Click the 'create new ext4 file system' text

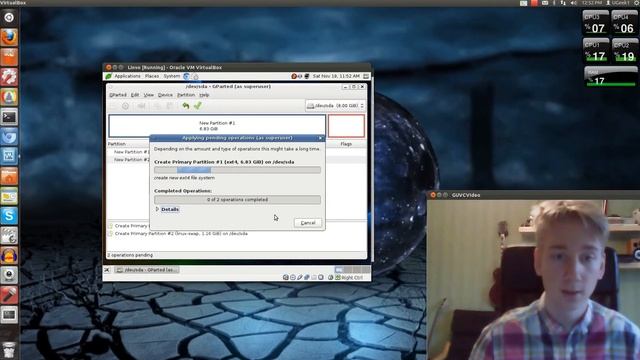184,178
